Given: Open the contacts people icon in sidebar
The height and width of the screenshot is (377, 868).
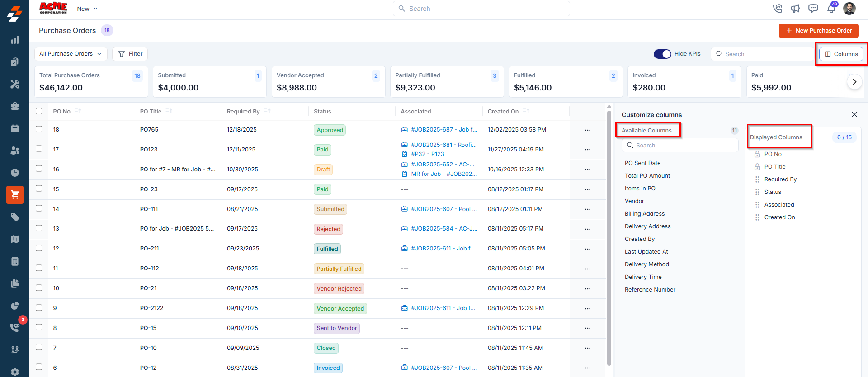Looking at the screenshot, I should coord(15,151).
